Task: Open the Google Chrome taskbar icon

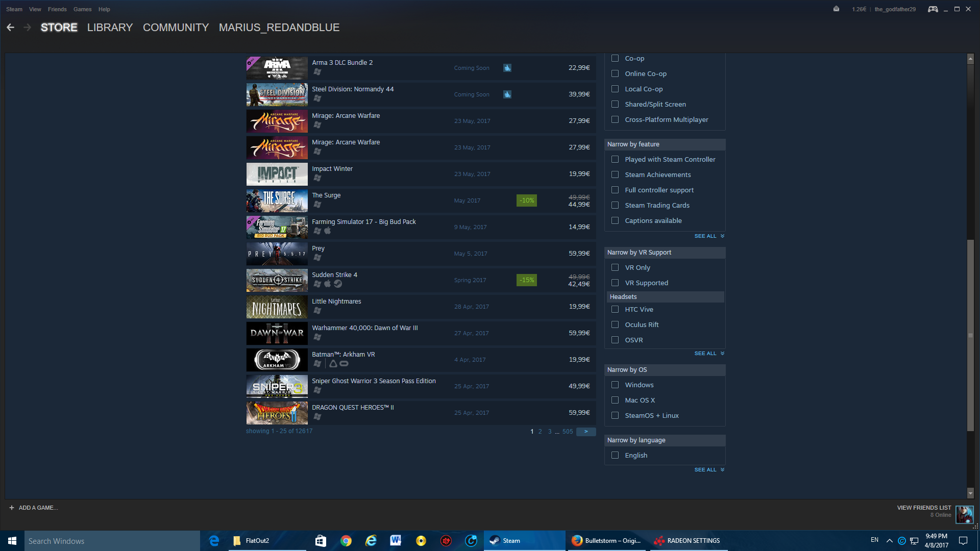Action: (346, 541)
